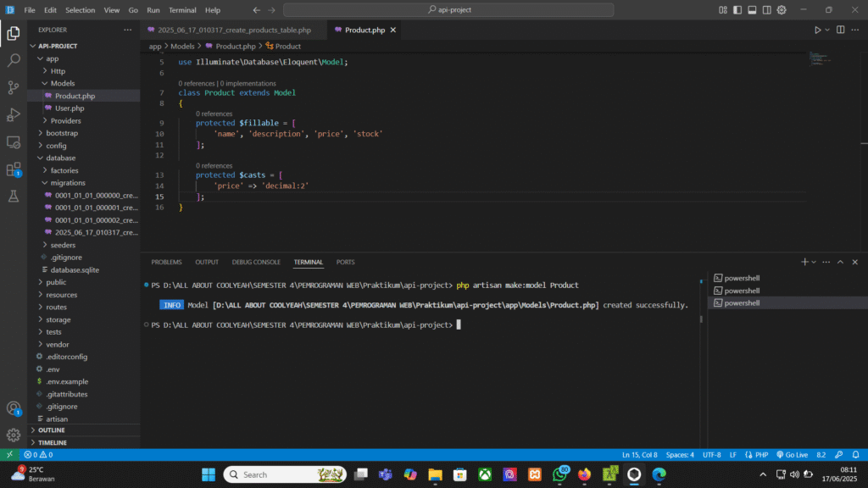868x488 pixels.
Task: Switch to the PROBLEMS tab
Action: pos(166,262)
